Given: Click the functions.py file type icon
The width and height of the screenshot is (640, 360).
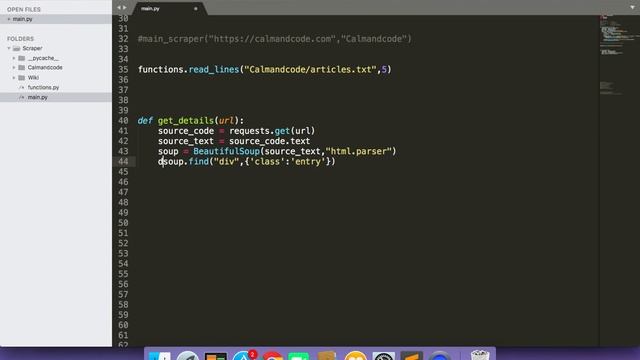Looking at the screenshot, I should (x=22, y=87).
